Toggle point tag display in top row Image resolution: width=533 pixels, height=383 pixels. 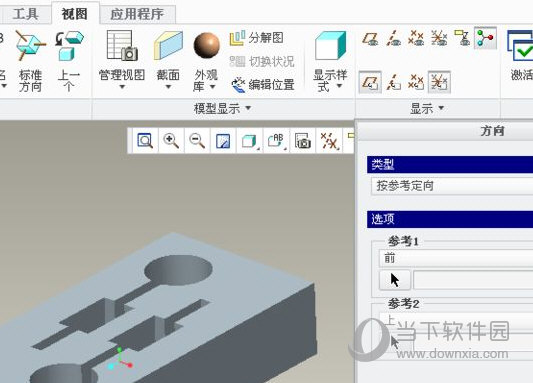[x=416, y=38]
